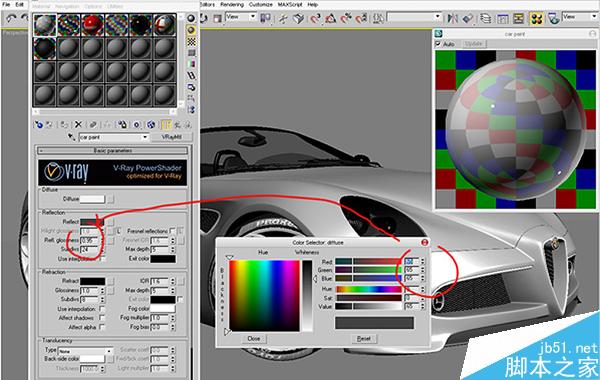Open the Rendering menu

(232, 5)
